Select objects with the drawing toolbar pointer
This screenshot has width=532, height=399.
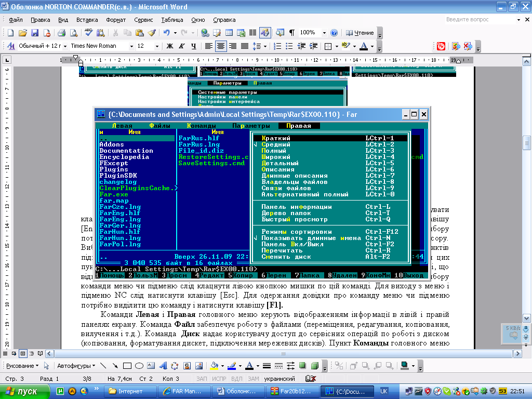(46, 366)
